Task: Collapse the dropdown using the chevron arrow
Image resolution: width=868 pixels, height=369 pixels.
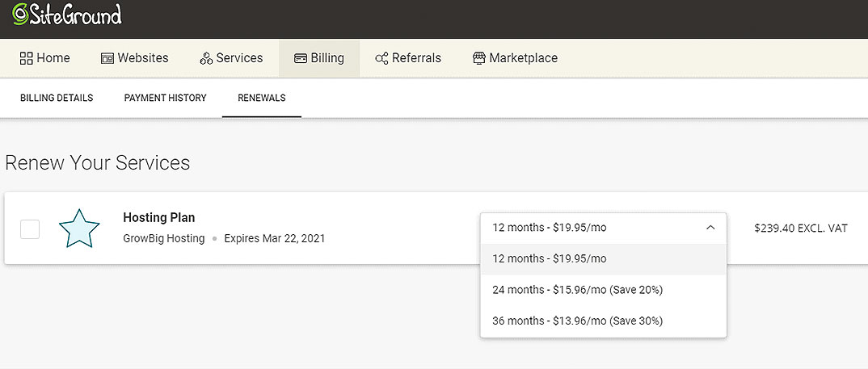Action: coord(710,228)
